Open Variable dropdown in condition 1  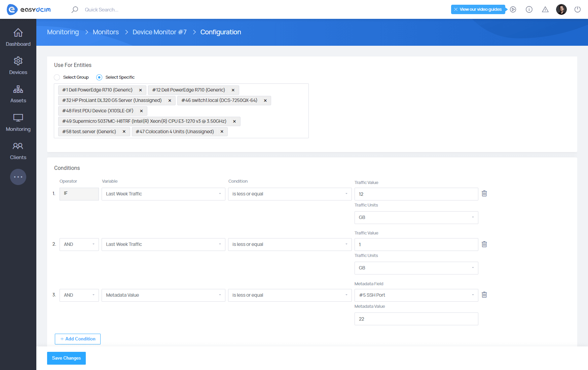163,194
